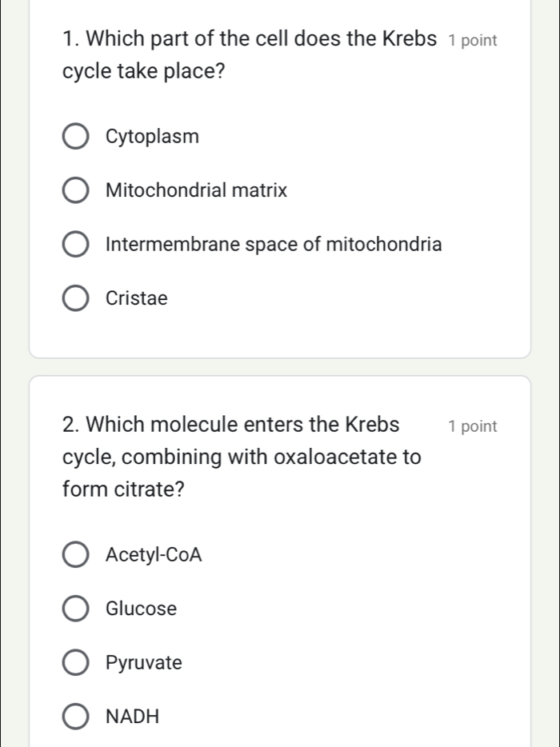Select Intermembrane space of mitochondria radio circle

pyautogui.click(x=76, y=246)
